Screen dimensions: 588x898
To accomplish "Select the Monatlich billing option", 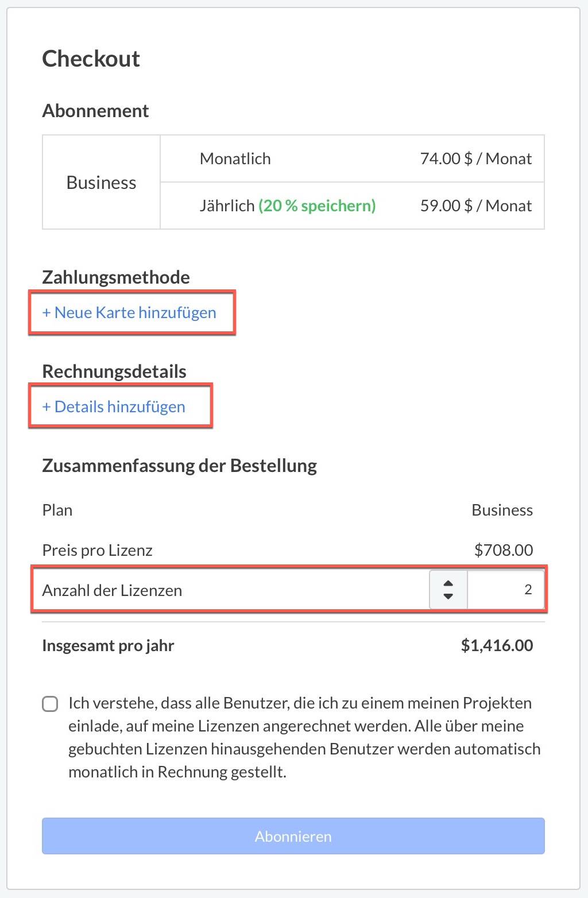I will (235, 158).
